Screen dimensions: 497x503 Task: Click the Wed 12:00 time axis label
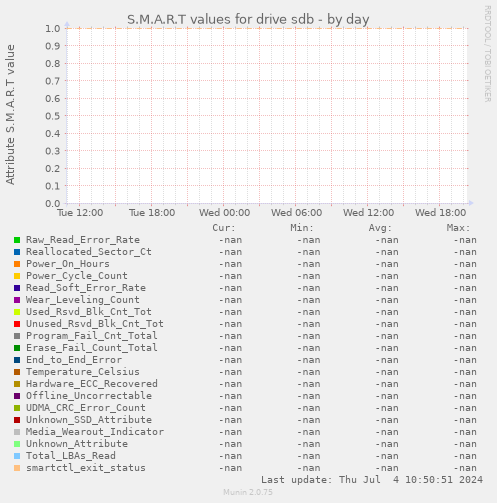[368, 213]
